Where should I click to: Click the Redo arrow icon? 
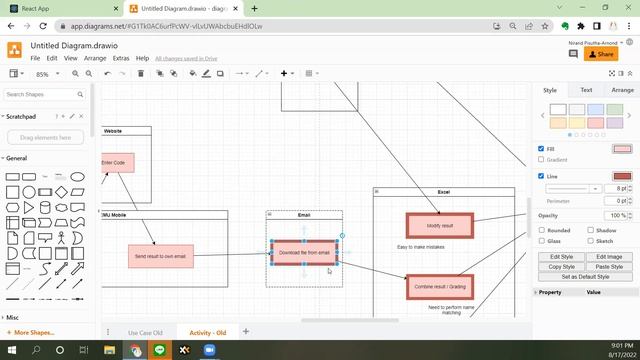tap(122, 73)
